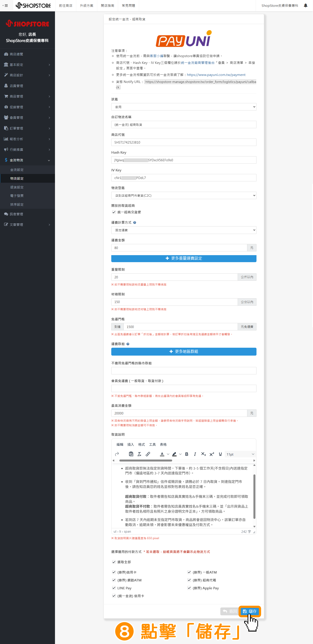This screenshot has width=313, height=644.
Task: Click scroll-down arrow of editor content
Action: click(254, 526)
